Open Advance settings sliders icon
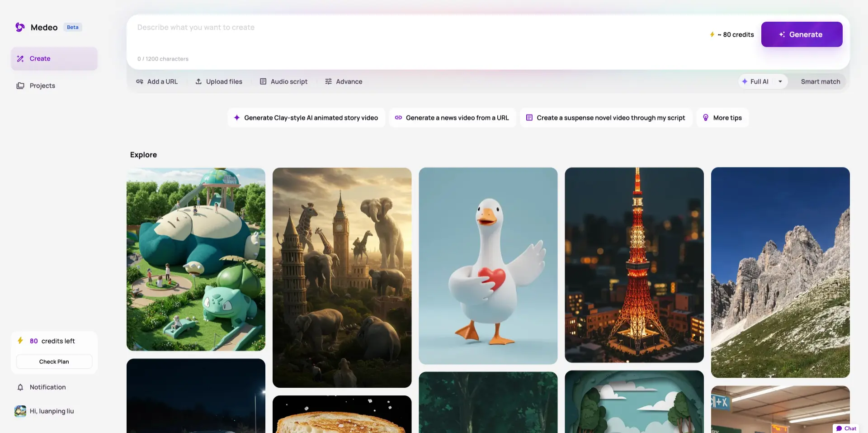 (x=329, y=81)
